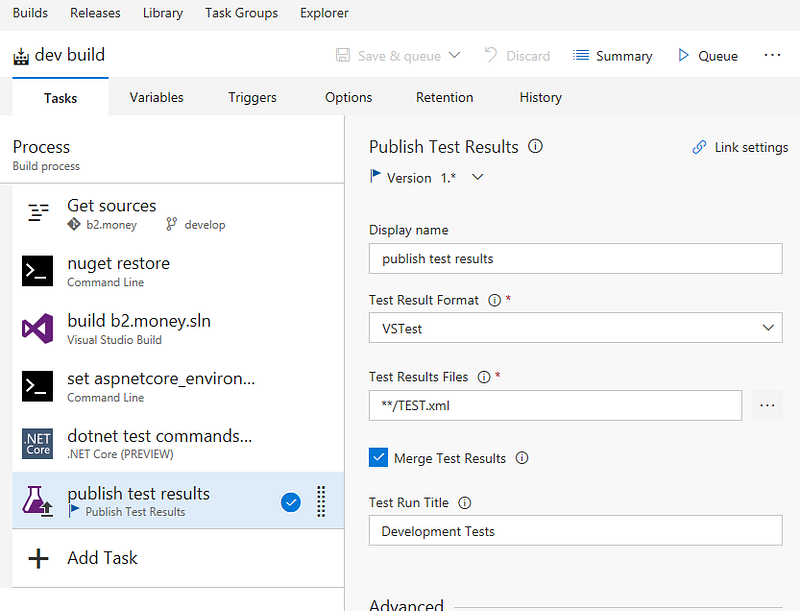Click the Add Task label
The height and width of the screenshot is (611, 800).
pos(103,558)
